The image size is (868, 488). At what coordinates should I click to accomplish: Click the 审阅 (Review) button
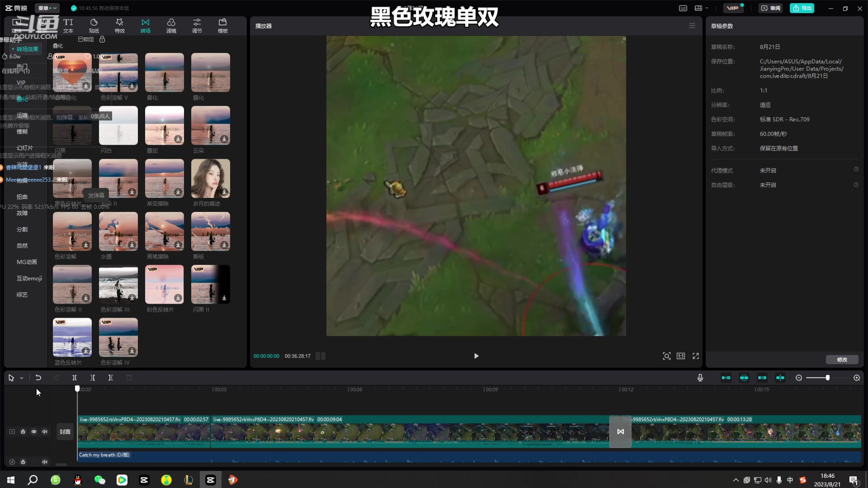[x=771, y=8]
